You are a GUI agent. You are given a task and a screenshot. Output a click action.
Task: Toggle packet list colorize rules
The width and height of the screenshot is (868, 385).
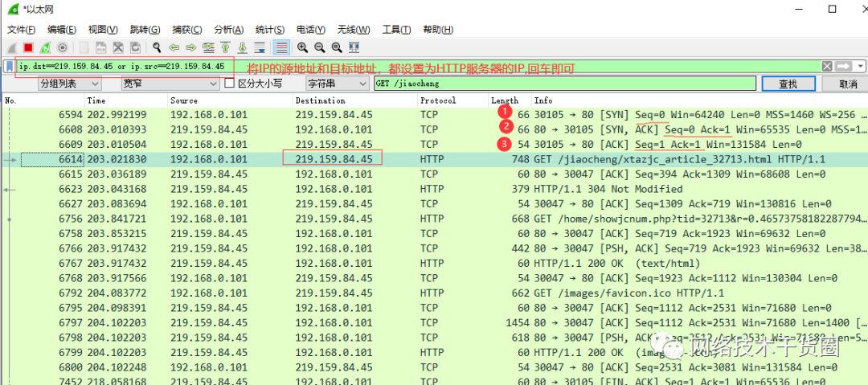click(x=282, y=47)
